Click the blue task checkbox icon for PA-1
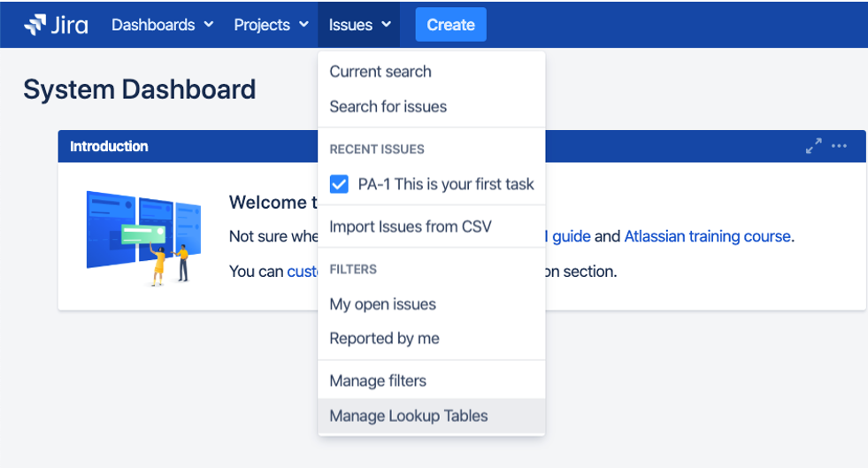Image resolution: width=868 pixels, height=468 pixels. pos(339,184)
